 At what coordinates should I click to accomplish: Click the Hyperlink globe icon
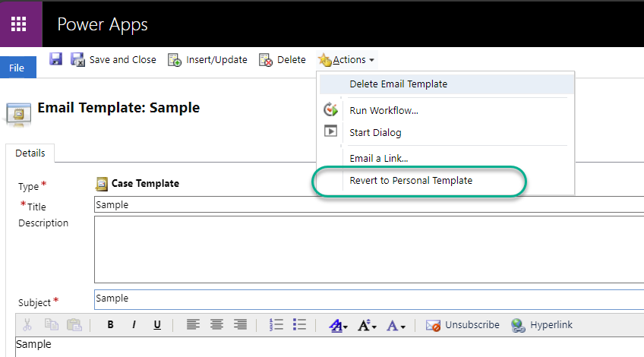(518, 325)
